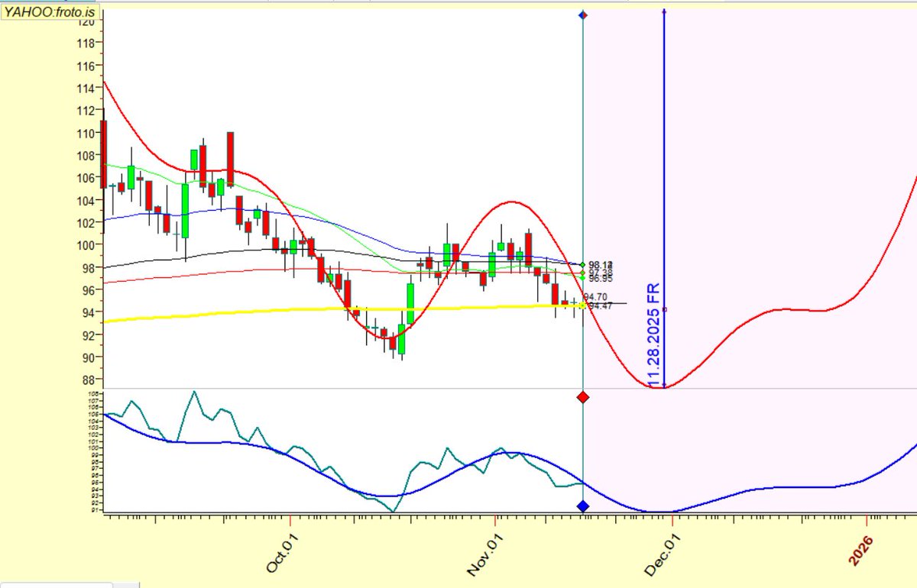917x588 pixels.
Task: Click the 110 price axis label
Action: pyautogui.click(x=86, y=133)
